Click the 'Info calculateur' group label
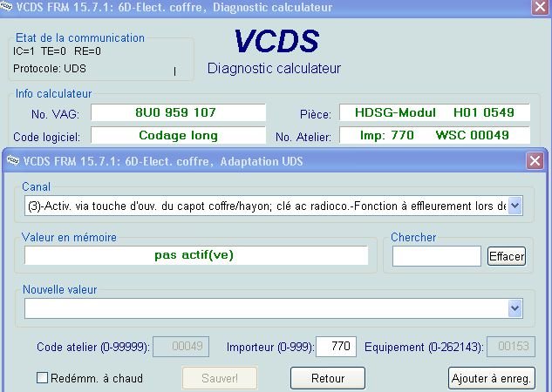 (x=53, y=93)
